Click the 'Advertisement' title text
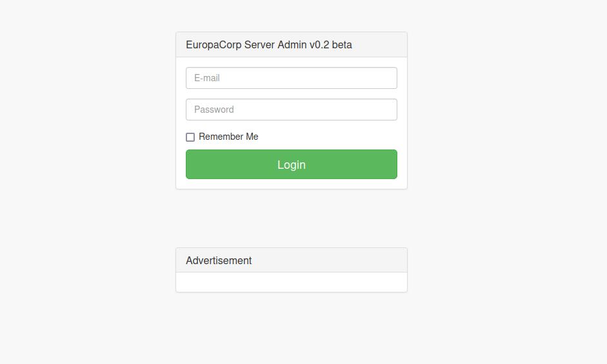This screenshot has height=364, width=607. click(x=219, y=260)
